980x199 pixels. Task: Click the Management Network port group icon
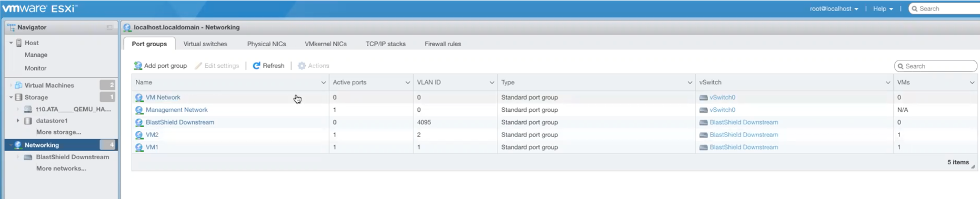[139, 110]
